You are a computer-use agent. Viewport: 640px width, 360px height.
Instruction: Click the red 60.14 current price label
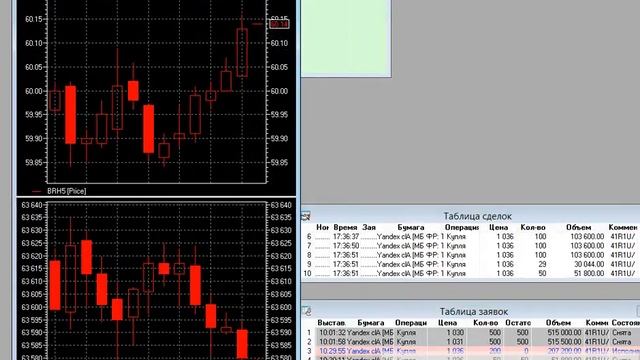[279, 24]
